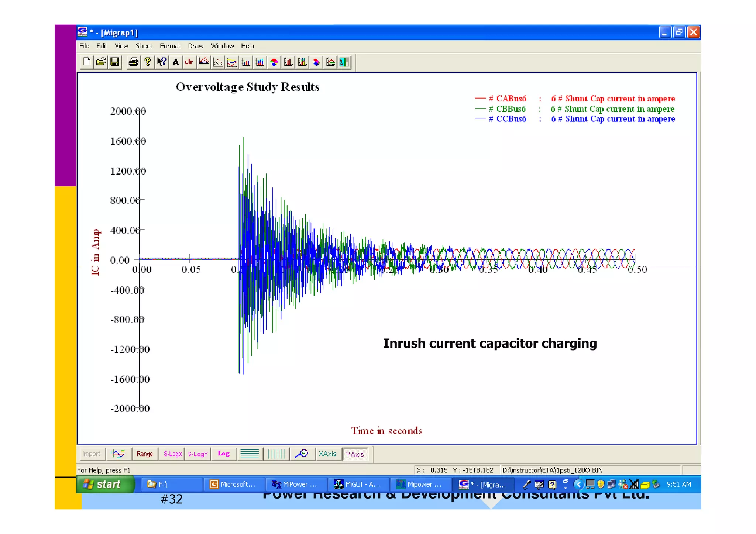Click Time in seconds axis label

pyautogui.click(x=387, y=431)
